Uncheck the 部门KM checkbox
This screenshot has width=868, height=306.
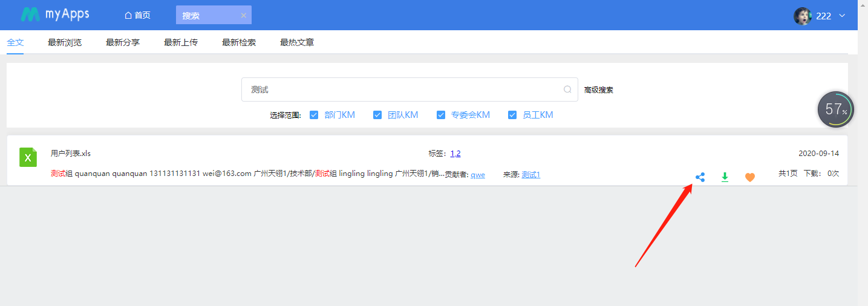[x=314, y=115]
